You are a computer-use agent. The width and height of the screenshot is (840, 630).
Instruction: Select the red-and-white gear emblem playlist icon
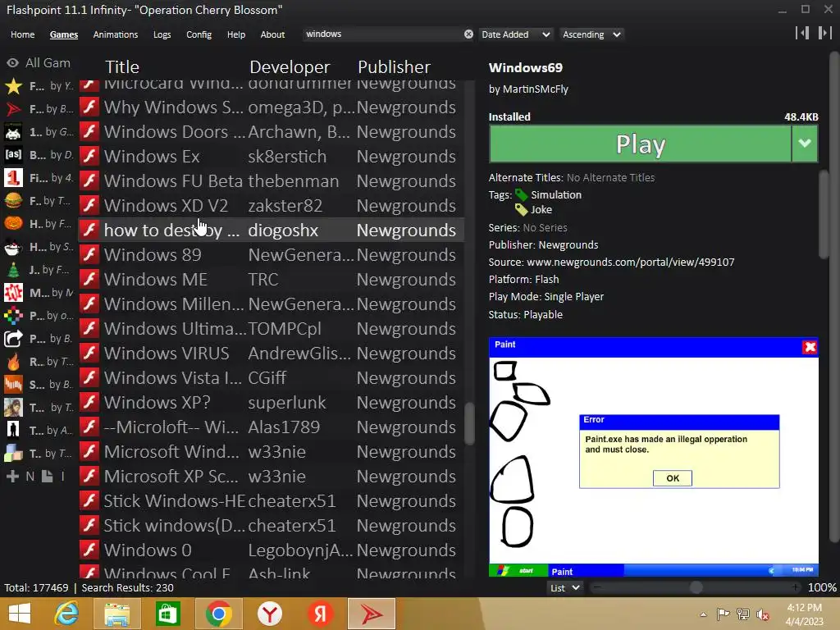pyautogui.click(x=13, y=293)
